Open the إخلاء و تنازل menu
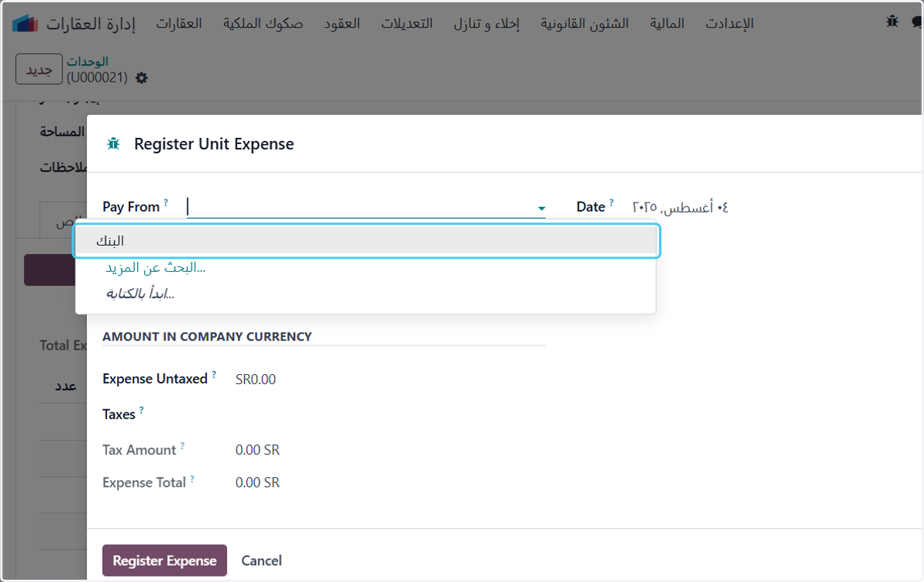The height and width of the screenshot is (582, 924). pyautogui.click(x=487, y=23)
